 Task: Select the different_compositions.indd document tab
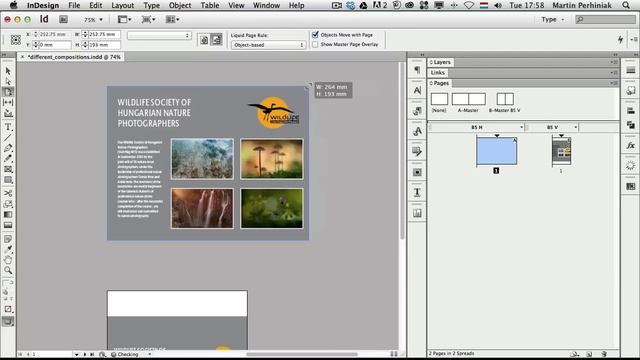point(74,57)
